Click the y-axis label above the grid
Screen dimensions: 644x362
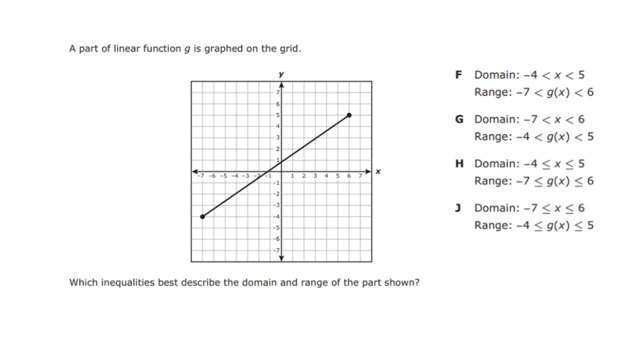(x=281, y=74)
